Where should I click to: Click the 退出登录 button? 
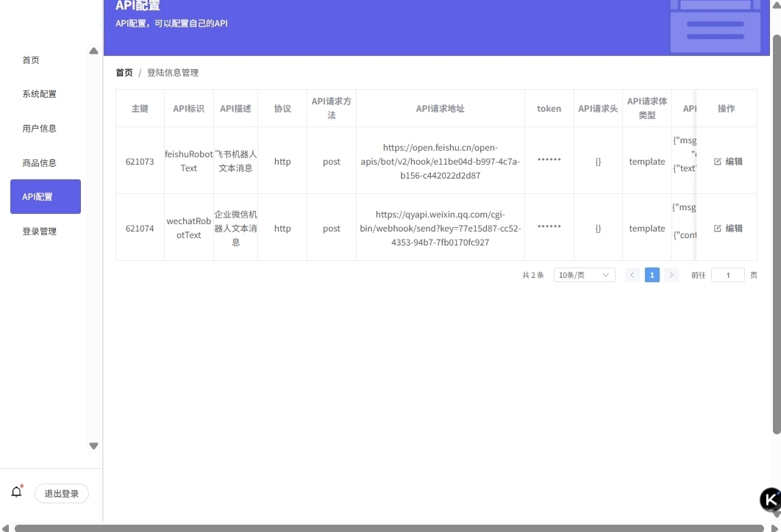(x=62, y=494)
